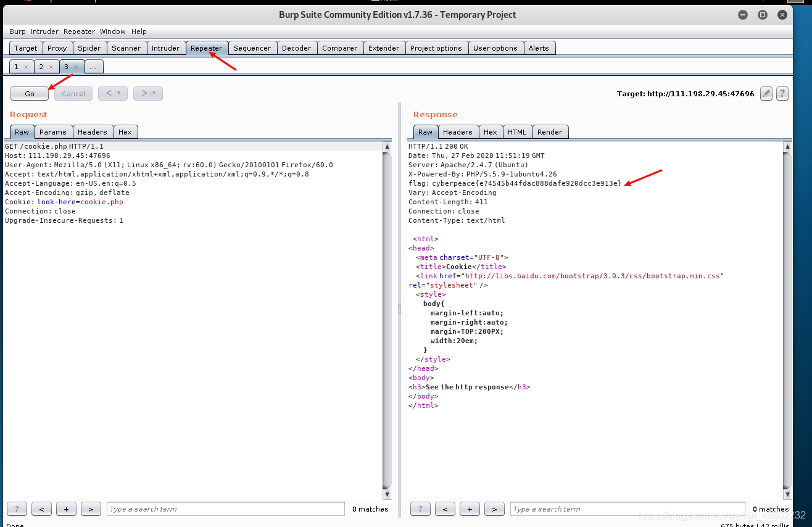Focus the Response search term field
Screen dimensions: 812x527
coord(628,509)
